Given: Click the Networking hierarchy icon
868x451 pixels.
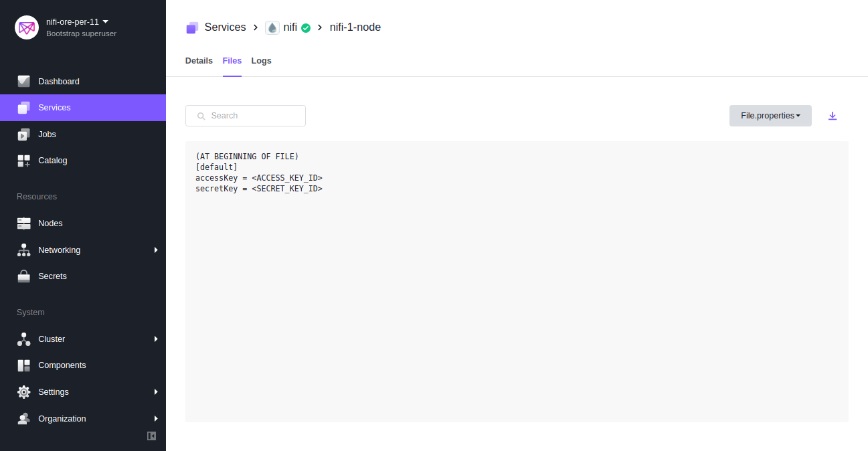Looking at the screenshot, I should coord(24,250).
